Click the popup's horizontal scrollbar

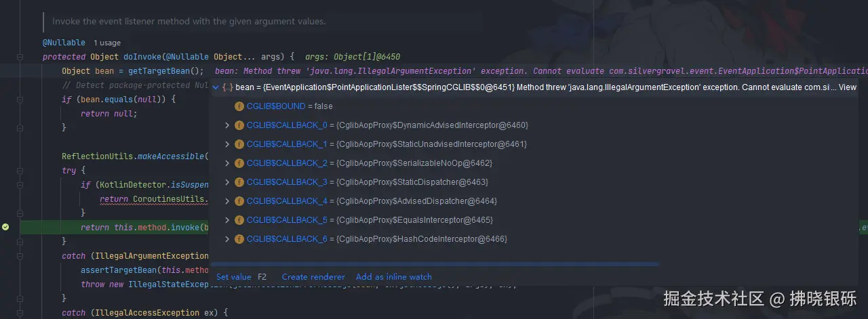click(x=434, y=263)
